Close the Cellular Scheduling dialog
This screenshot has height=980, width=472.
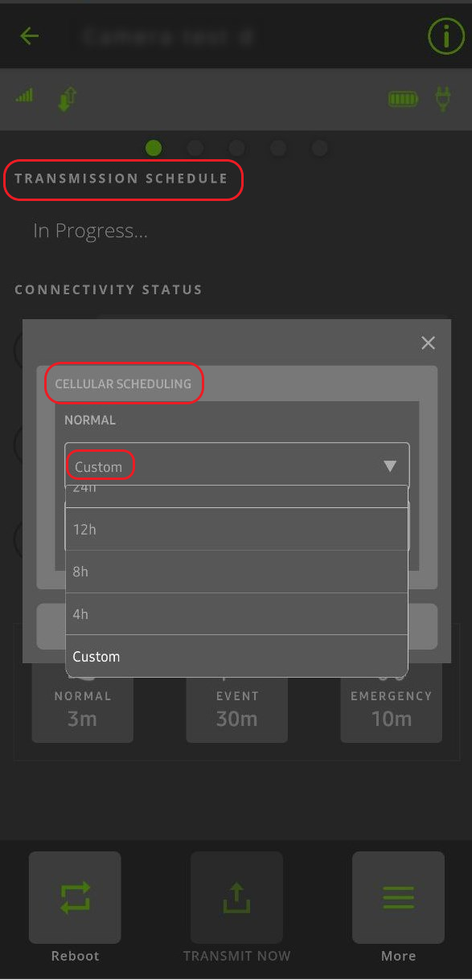click(x=429, y=343)
